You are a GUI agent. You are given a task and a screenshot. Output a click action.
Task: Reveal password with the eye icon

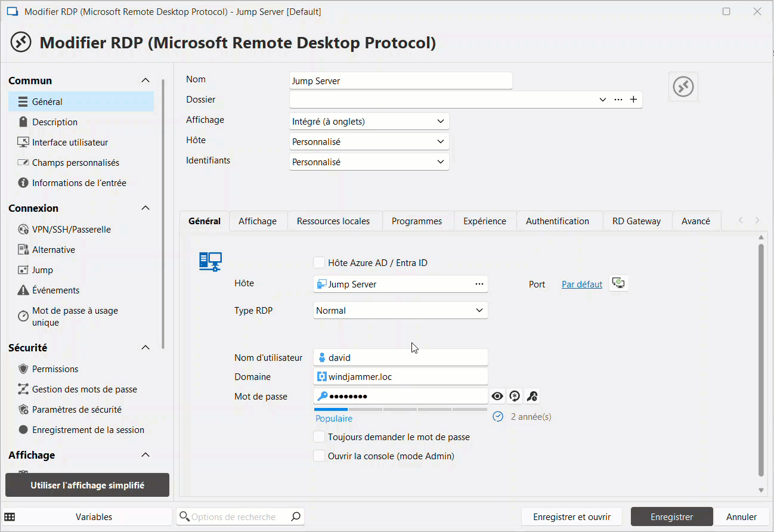pos(497,396)
